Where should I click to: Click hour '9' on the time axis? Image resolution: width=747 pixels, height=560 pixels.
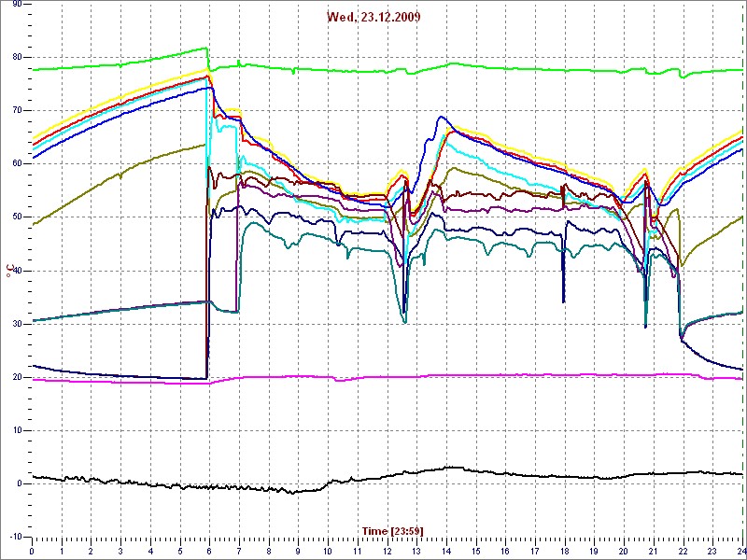tap(299, 551)
